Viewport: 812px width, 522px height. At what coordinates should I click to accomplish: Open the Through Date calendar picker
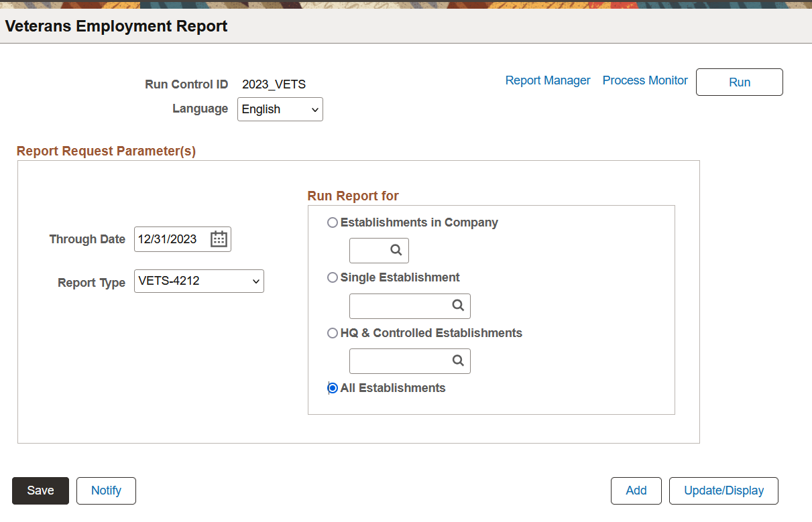[x=219, y=239]
